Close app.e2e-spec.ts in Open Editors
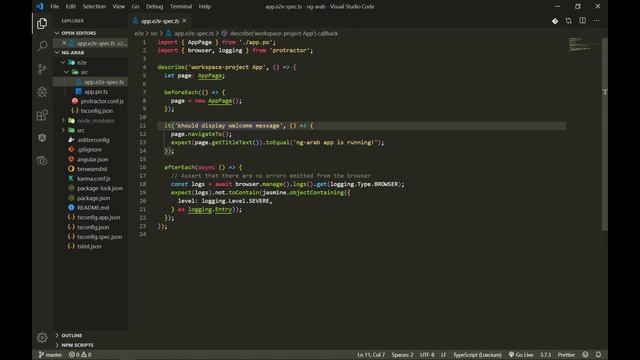 pyautogui.click(x=64, y=43)
